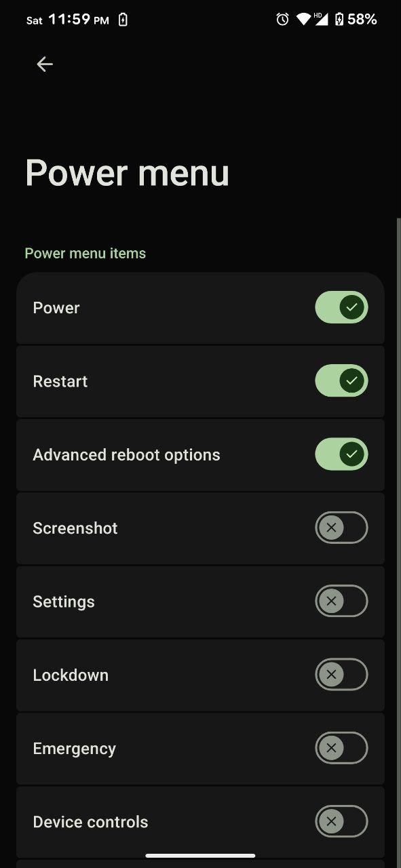Tap the Screenshot item text

click(75, 528)
